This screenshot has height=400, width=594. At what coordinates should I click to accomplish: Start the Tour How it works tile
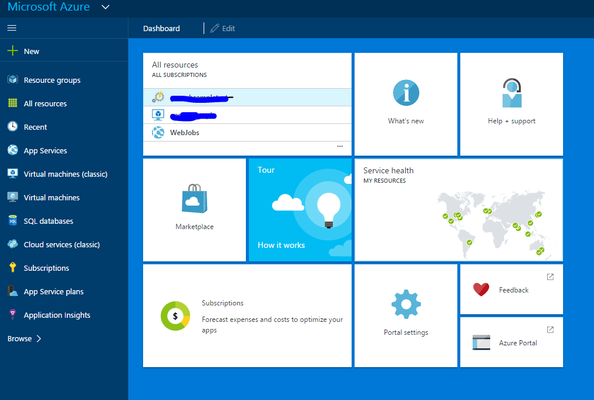[x=300, y=210]
